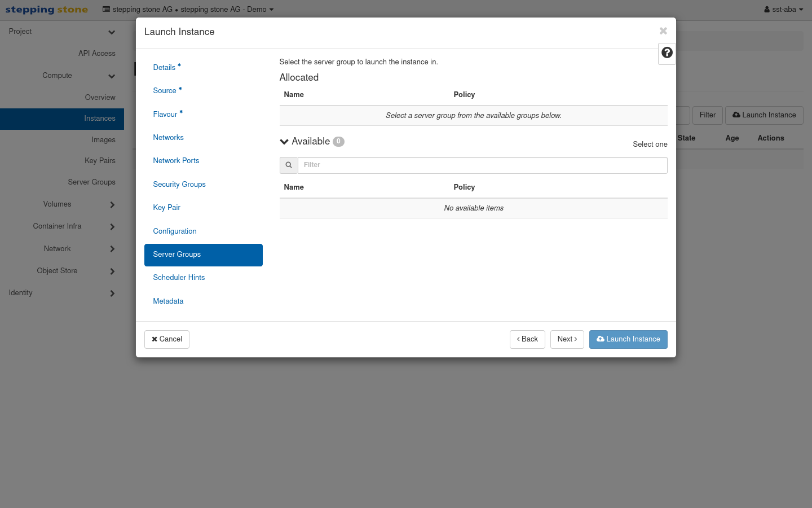Collapse the Available section chevron
Screen dimensions: 812x508
pyautogui.click(x=284, y=142)
